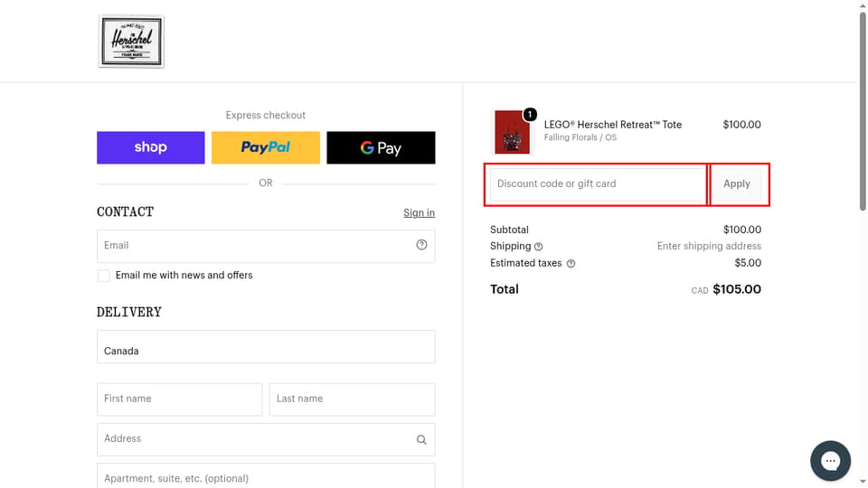Check out with Google Pay

381,147
